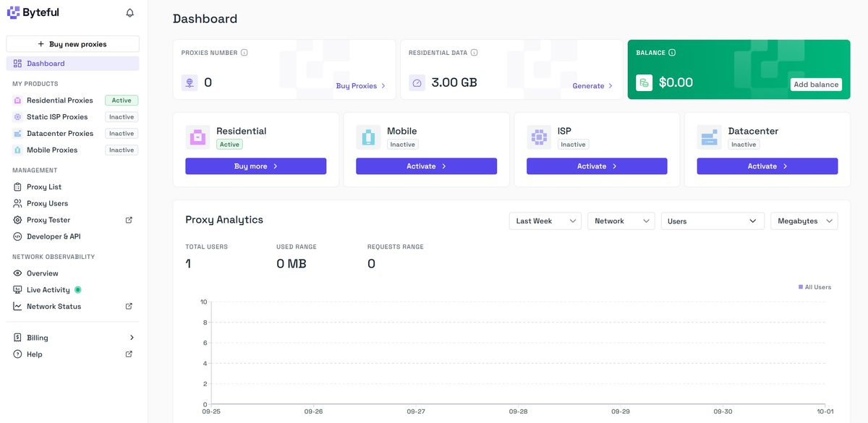Click the proxies number location icon

190,82
